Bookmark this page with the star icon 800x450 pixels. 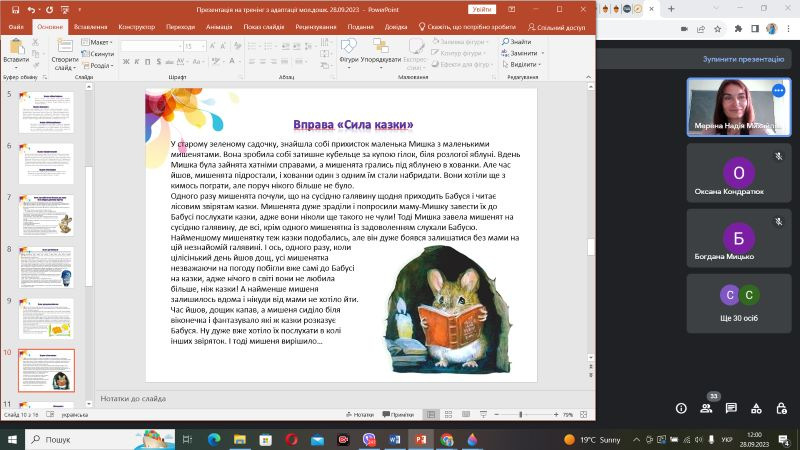click(x=717, y=29)
